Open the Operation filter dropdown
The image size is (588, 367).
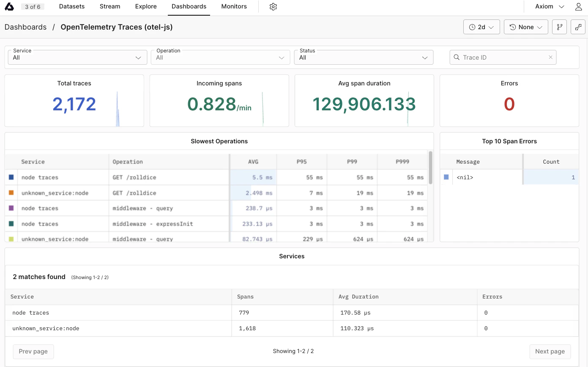point(220,57)
